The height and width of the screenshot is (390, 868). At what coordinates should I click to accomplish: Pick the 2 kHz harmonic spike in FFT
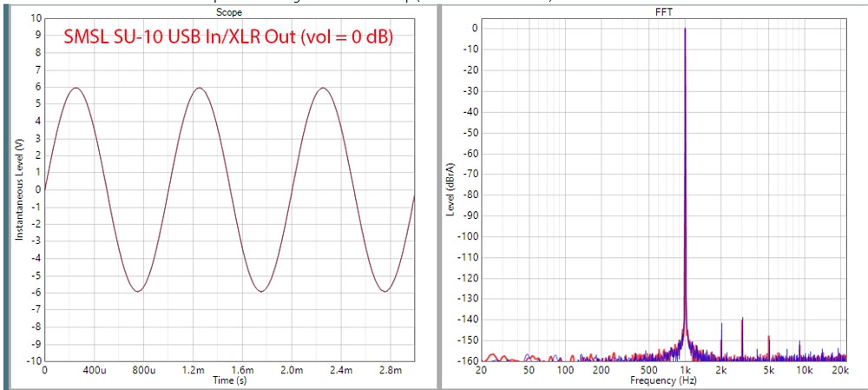[722, 325]
